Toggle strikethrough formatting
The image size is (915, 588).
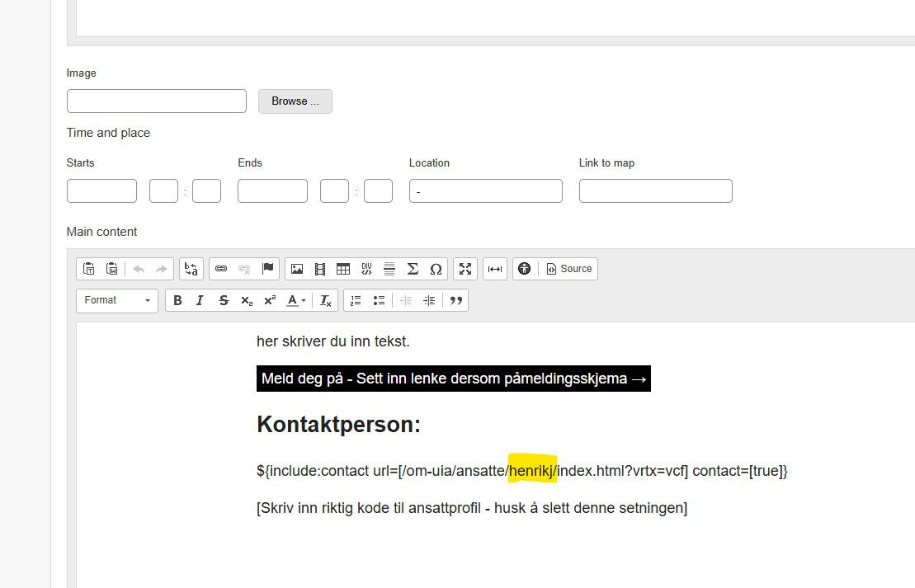(x=224, y=300)
